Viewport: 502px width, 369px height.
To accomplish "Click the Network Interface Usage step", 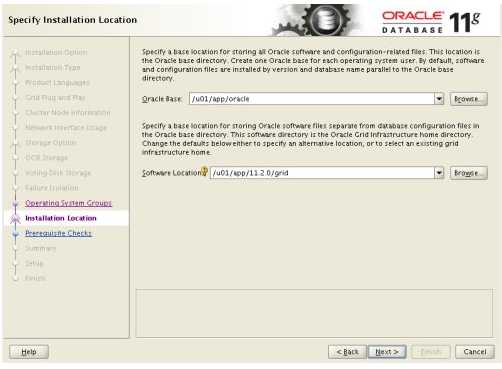I will point(66,127).
